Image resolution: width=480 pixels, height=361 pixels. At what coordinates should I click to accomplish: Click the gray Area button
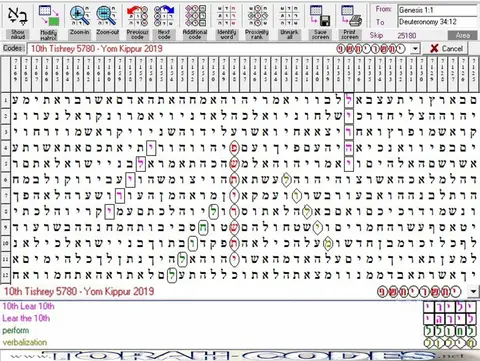462,35
